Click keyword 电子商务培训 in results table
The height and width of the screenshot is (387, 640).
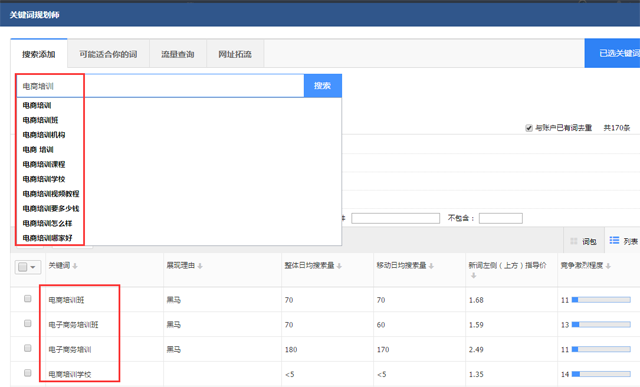[x=70, y=349]
